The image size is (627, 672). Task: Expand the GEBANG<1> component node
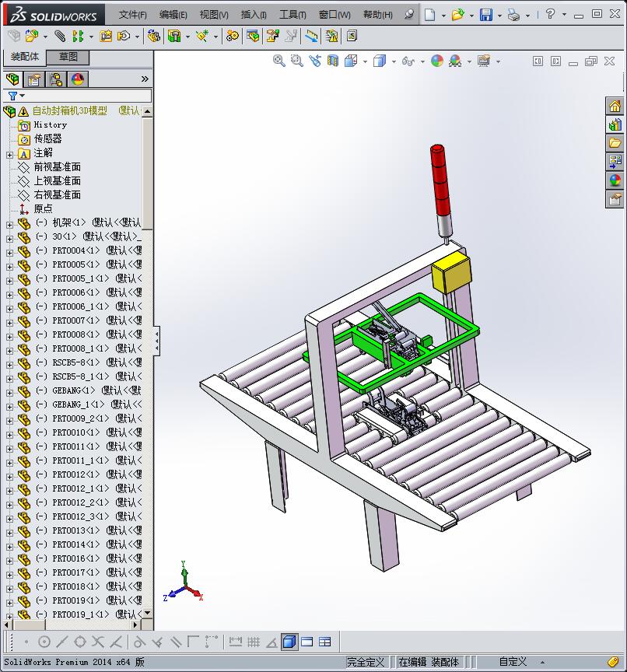coord(10,392)
